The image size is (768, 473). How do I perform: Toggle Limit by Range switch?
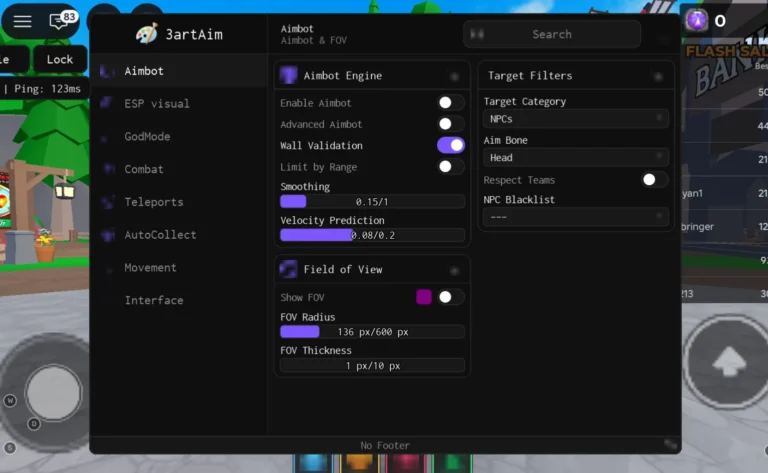(450, 166)
